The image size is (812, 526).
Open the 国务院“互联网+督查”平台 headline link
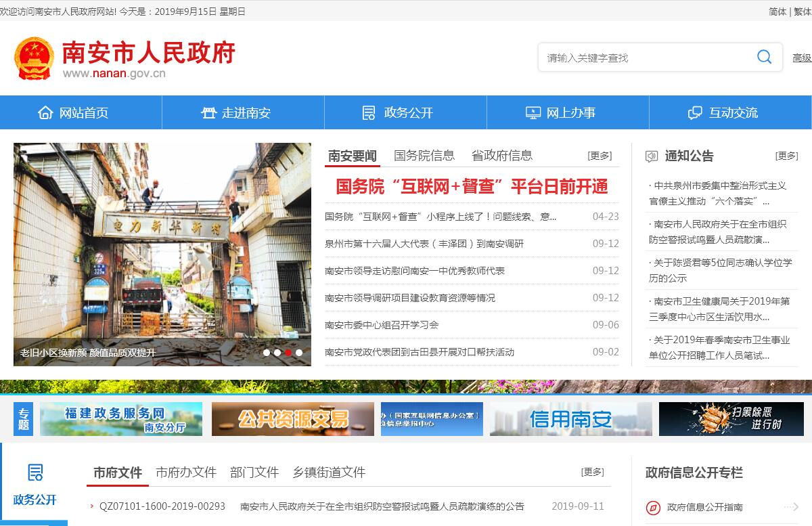point(472,186)
